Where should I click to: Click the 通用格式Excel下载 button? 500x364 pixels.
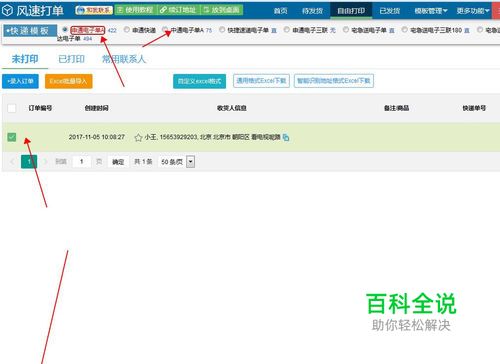tap(261, 81)
